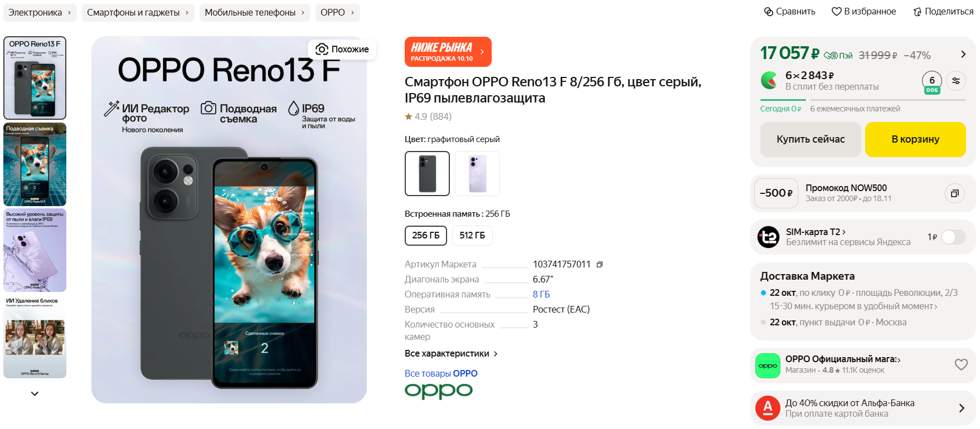
Task: Toggle the SIM-карта T2 switch
Action: [x=953, y=237]
